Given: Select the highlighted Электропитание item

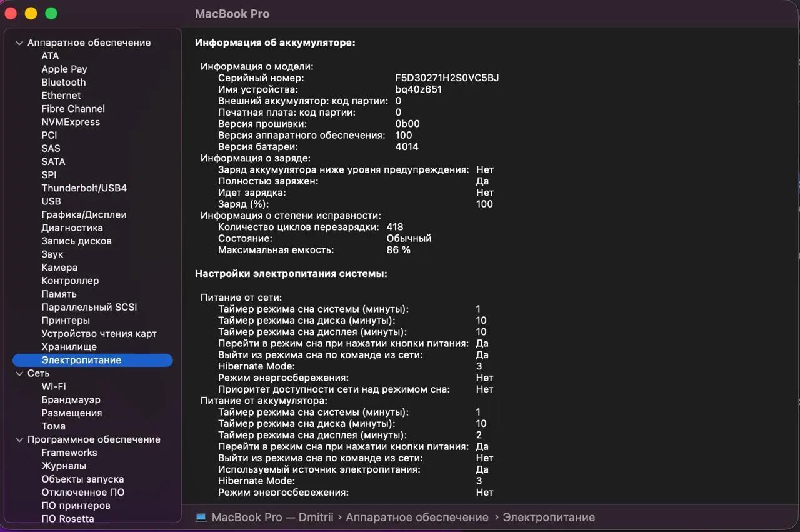Looking at the screenshot, I should coord(92,360).
